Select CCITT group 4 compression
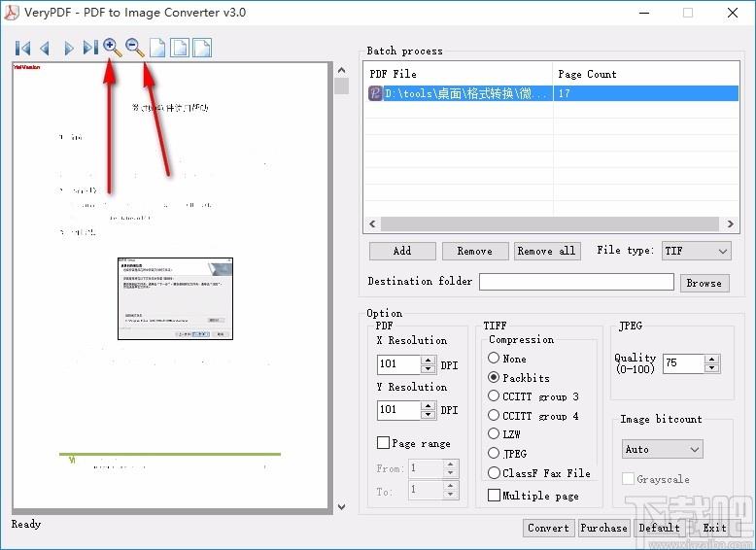This screenshot has width=756, height=550. tap(494, 415)
